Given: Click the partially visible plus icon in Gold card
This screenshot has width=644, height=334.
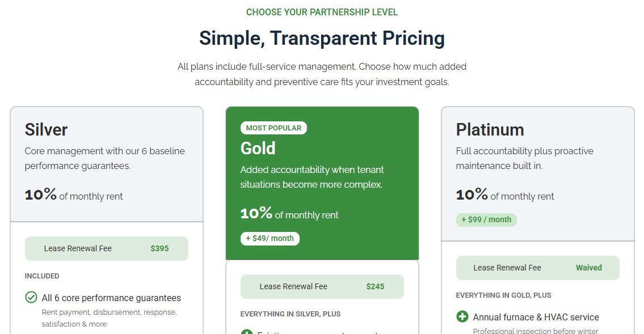Looking at the screenshot, I should (246, 332).
